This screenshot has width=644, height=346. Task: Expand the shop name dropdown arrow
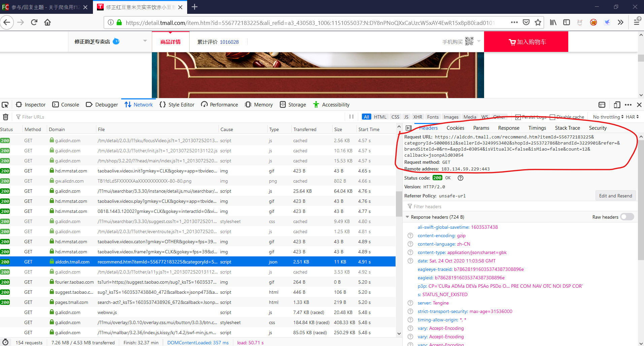coord(145,41)
